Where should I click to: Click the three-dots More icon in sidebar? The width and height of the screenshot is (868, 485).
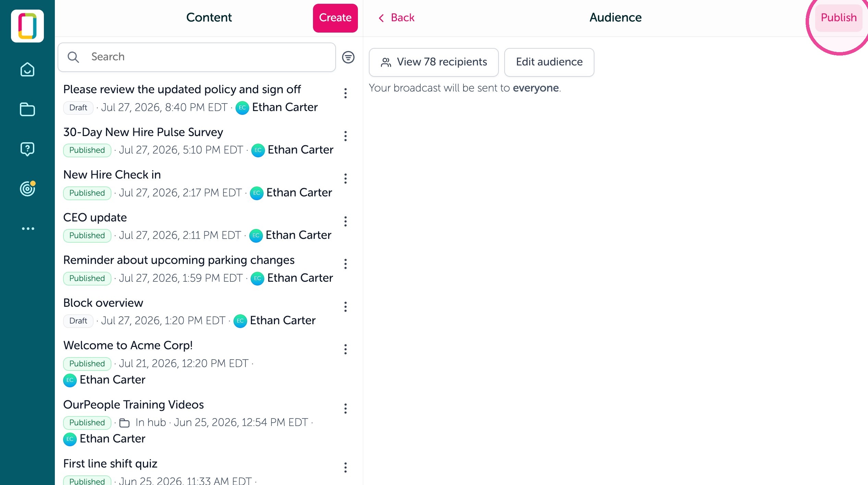tap(28, 229)
